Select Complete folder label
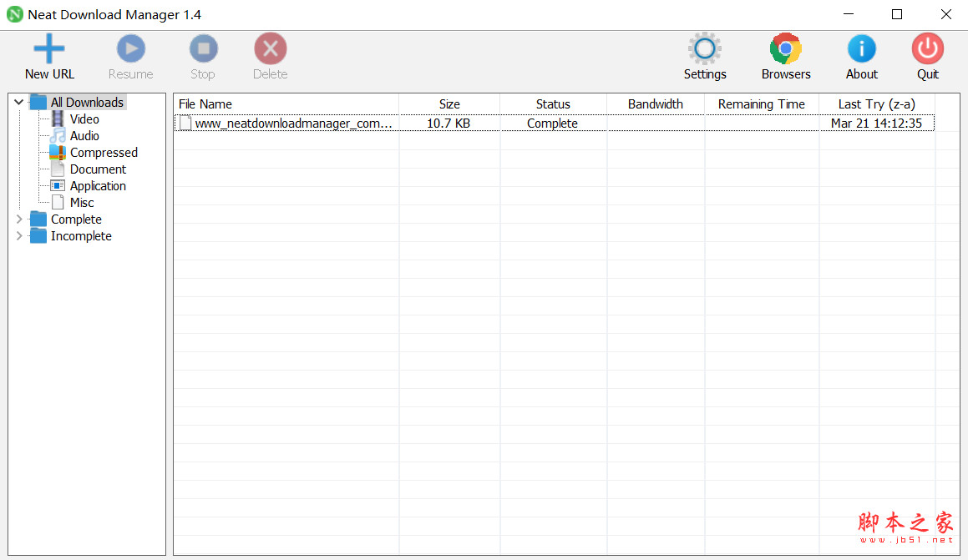The image size is (968, 560). pos(76,219)
